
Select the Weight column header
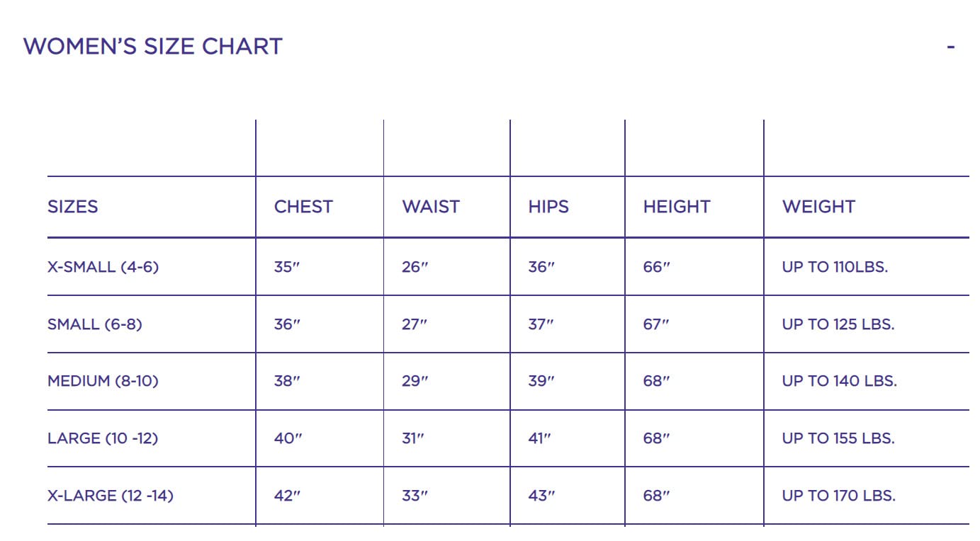click(x=818, y=207)
